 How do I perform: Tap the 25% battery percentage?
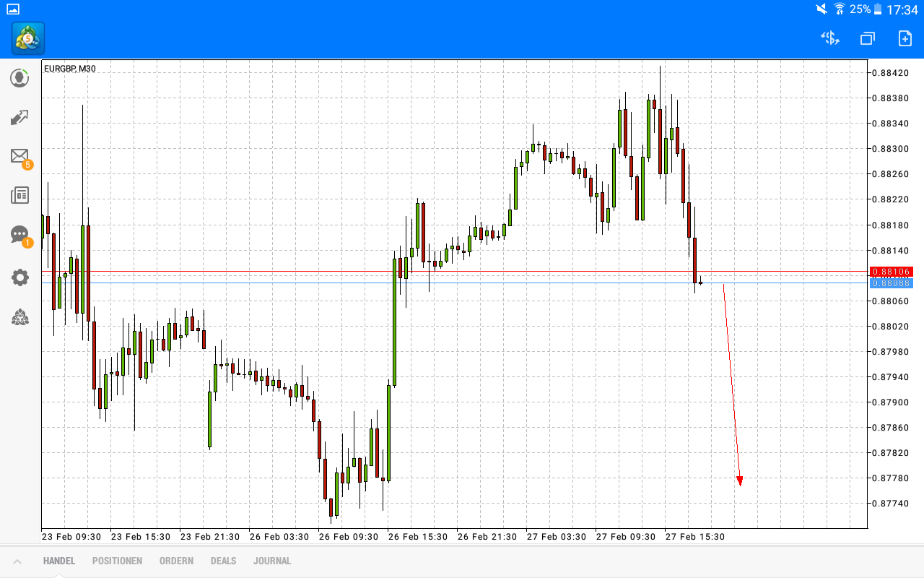860,9
